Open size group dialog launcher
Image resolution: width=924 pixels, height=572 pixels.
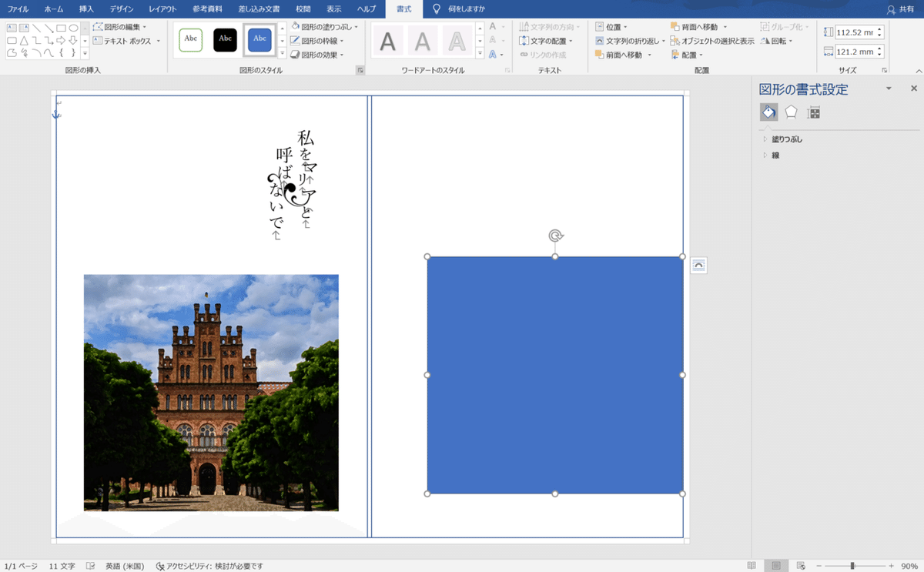pyautogui.click(x=885, y=70)
